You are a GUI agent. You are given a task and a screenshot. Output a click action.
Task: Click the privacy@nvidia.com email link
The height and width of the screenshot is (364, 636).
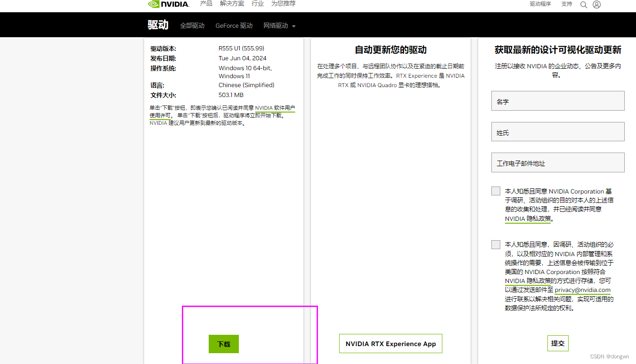tap(583, 290)
